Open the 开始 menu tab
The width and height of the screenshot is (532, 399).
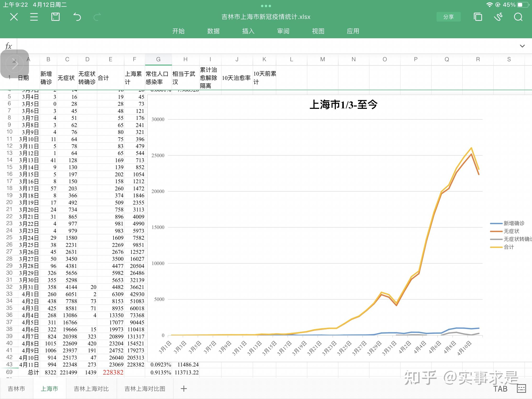coord(178,31)
